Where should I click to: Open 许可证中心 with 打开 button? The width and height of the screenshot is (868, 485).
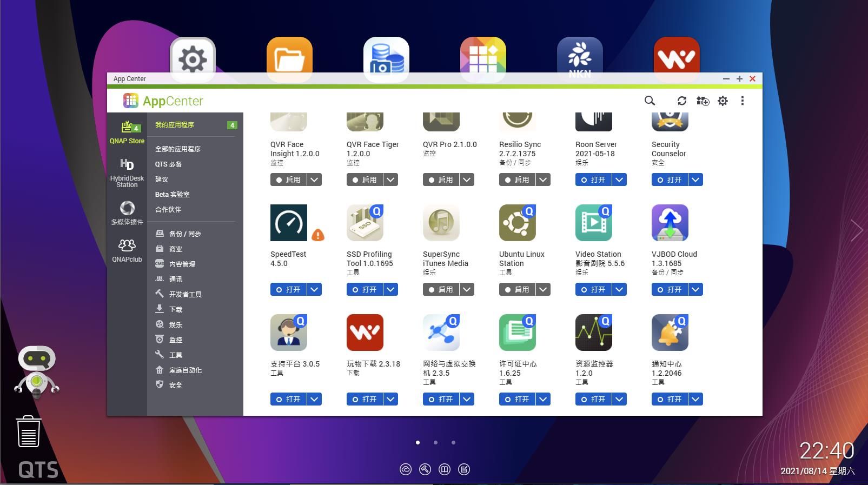coord(518,399)
